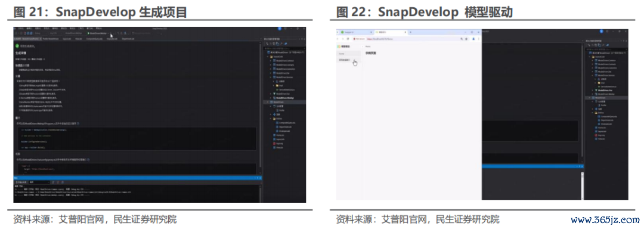The width and height of the screenshot is (644, 229).
Task: Open new browser tab with plus button, Figure 22
Action: [410, 32]
